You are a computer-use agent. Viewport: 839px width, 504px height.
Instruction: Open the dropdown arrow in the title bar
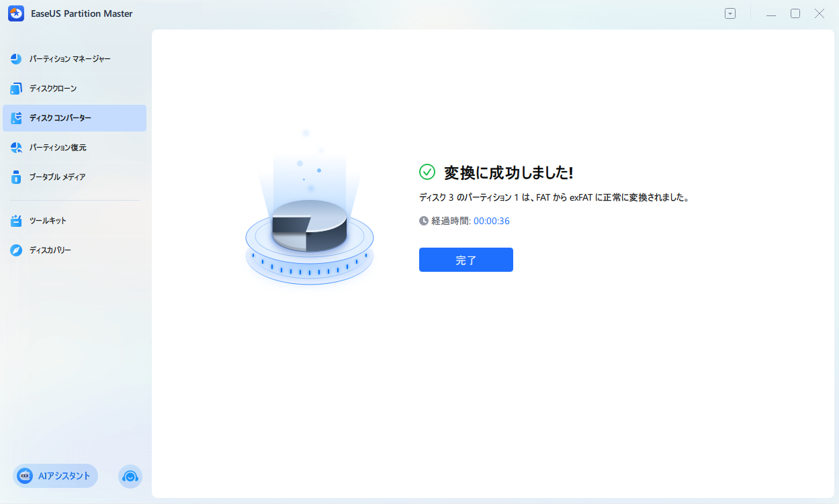coord(730,13)
